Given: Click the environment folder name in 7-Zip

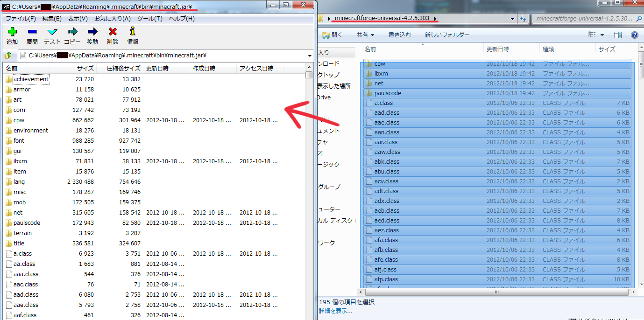Looking at the screenshot, I should 31,130.
